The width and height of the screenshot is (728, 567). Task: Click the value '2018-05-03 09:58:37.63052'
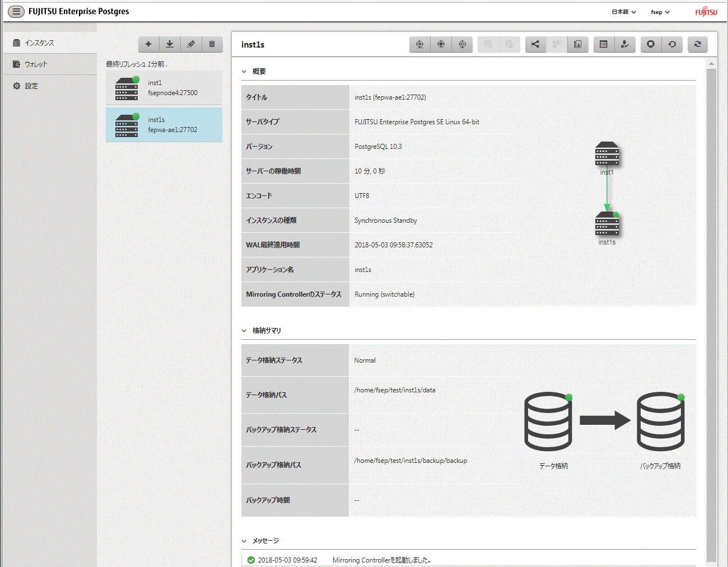coord(394,245)
